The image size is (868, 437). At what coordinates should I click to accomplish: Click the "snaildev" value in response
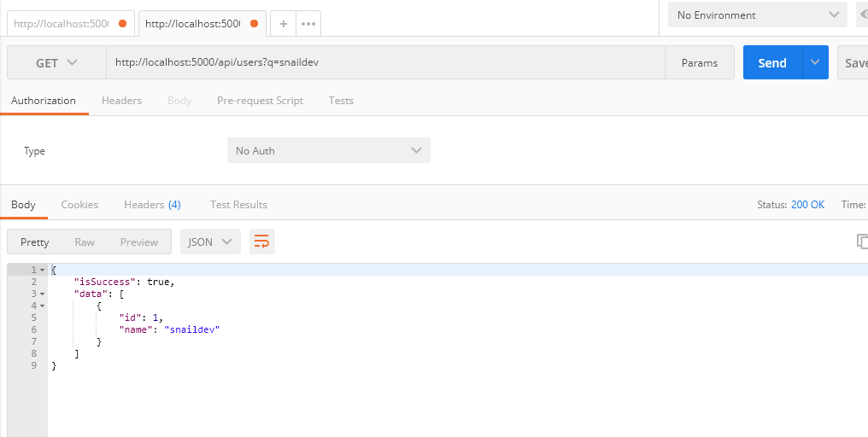click(192, 329)
